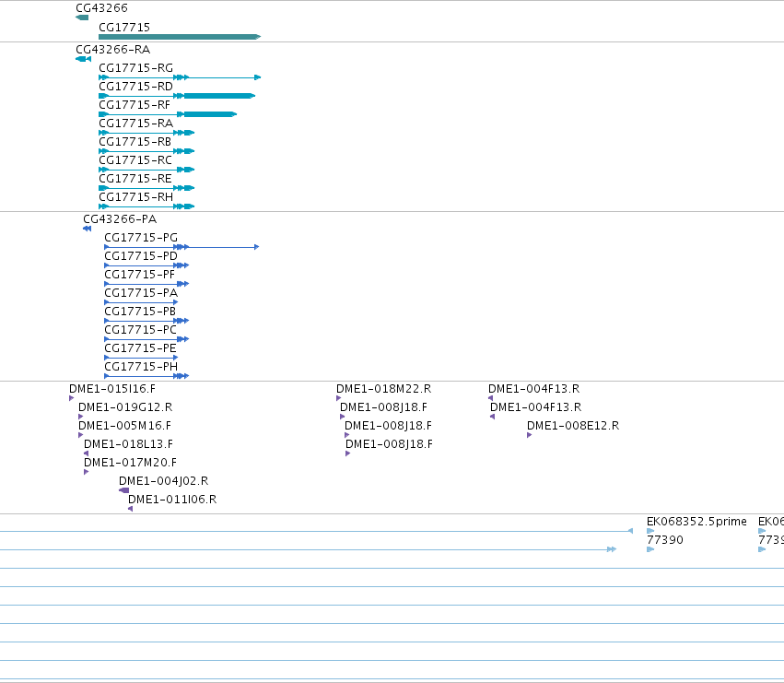
Task: Click the CG43266 gene label
Action: click(101, 8)
